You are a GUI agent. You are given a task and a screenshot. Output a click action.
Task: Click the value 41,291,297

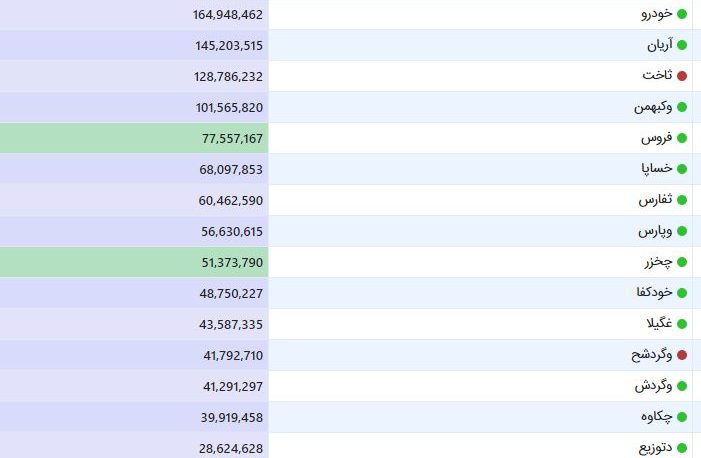[x=233, y=386]
